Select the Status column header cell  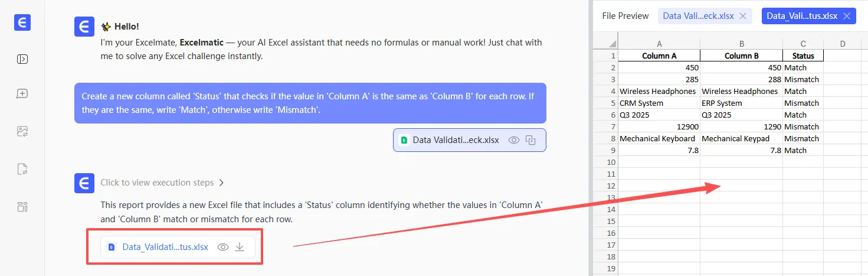803,56
